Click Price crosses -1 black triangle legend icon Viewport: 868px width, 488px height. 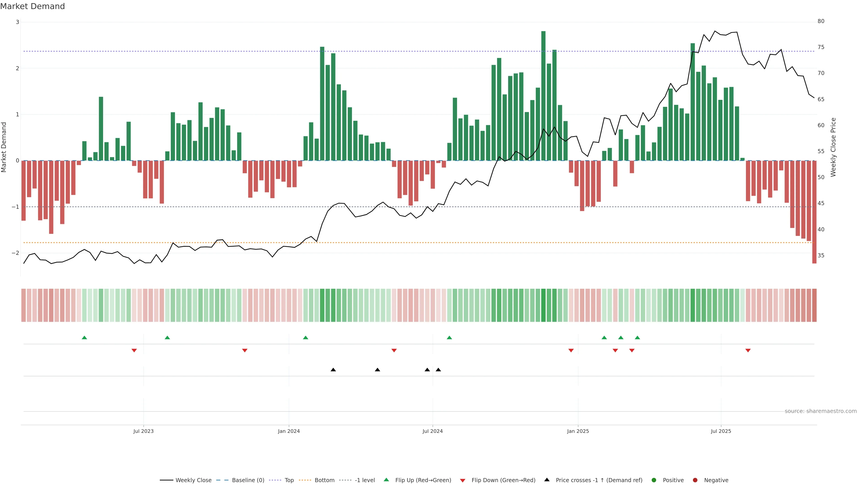coord(547,480)
